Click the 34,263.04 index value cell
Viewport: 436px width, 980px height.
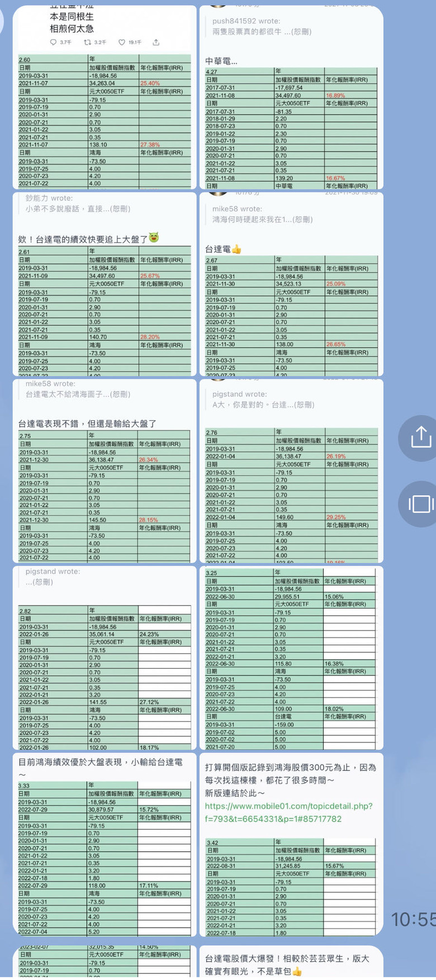[x=113, y=83]
